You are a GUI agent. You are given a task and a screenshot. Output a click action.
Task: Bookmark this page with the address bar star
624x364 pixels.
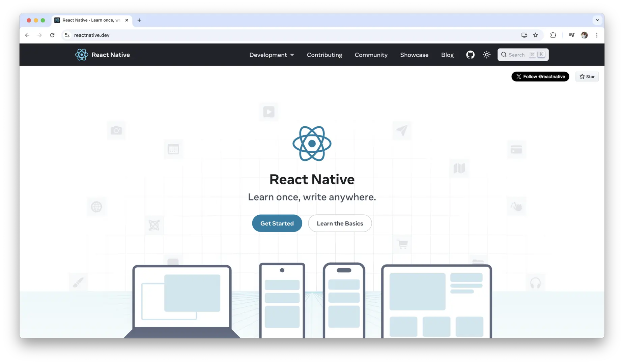[x=536, y=35]
